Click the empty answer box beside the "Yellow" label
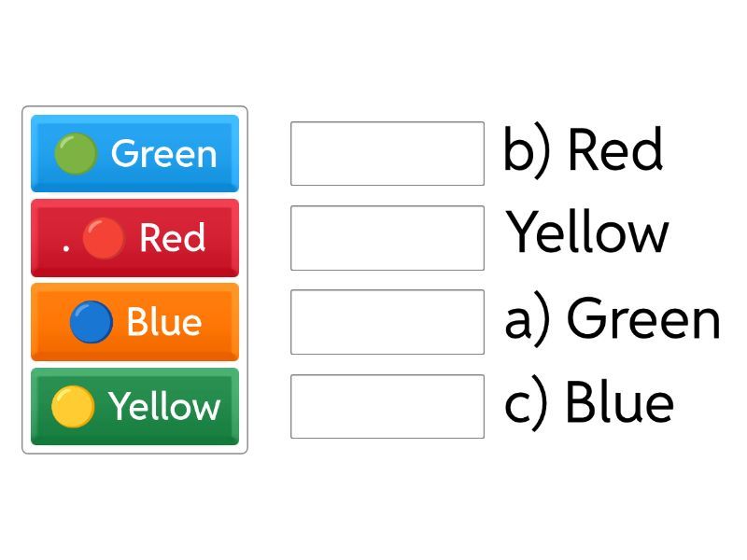Screen dimensions: 747x560 (x=388, y=238)
